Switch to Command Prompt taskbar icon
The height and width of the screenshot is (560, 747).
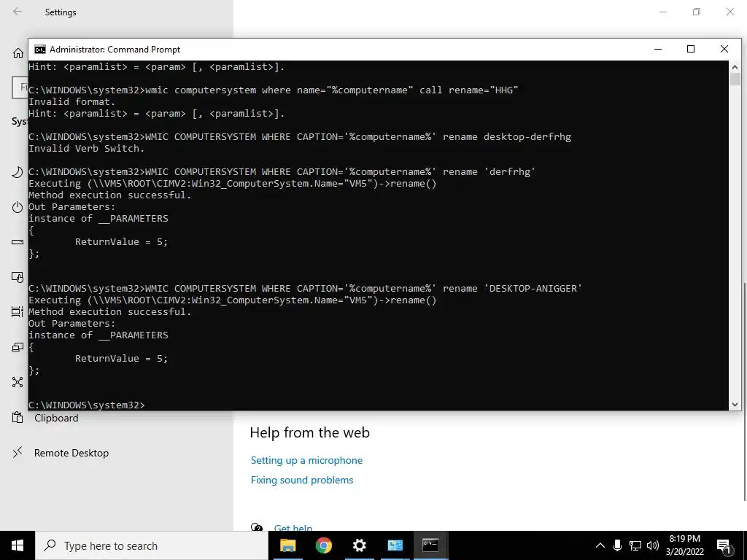click(430, 545)
